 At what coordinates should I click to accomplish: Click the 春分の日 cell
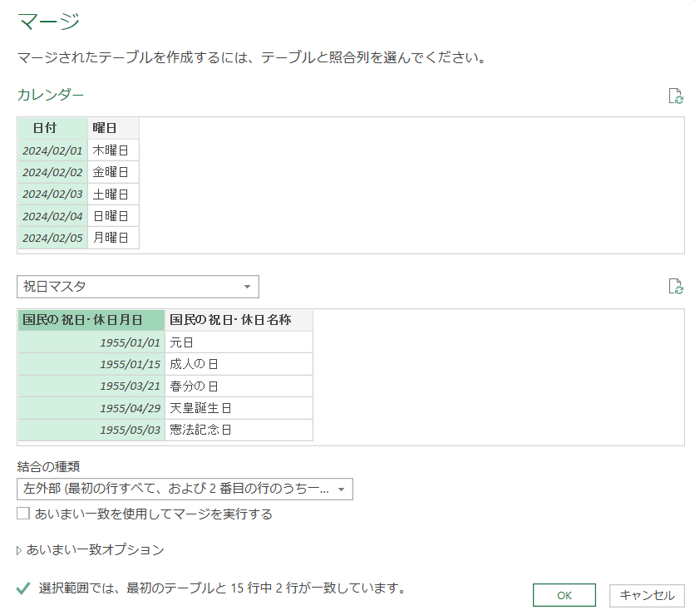tap(239, 386)
